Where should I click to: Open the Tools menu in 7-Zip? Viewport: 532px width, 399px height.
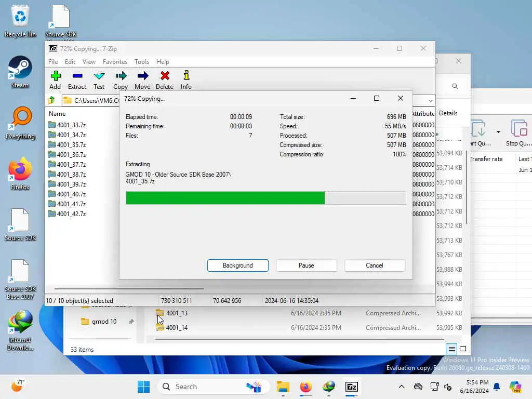pos(142,62)
